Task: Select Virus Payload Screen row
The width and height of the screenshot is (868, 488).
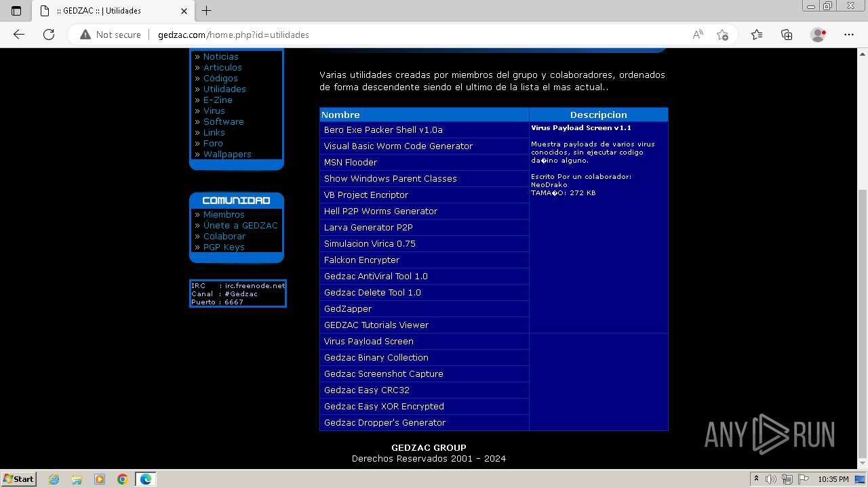Action: click(x=424, y=341)
